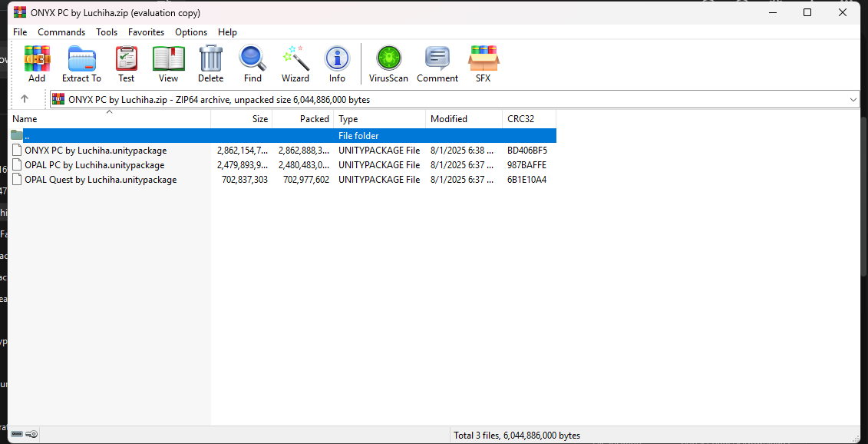Sort files by Packed column
The width and height of the screenshot is (868, 444).
pos(303,118)
